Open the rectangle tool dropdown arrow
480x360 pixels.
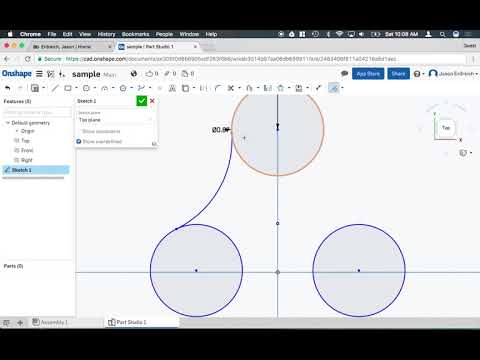point(76,88)
